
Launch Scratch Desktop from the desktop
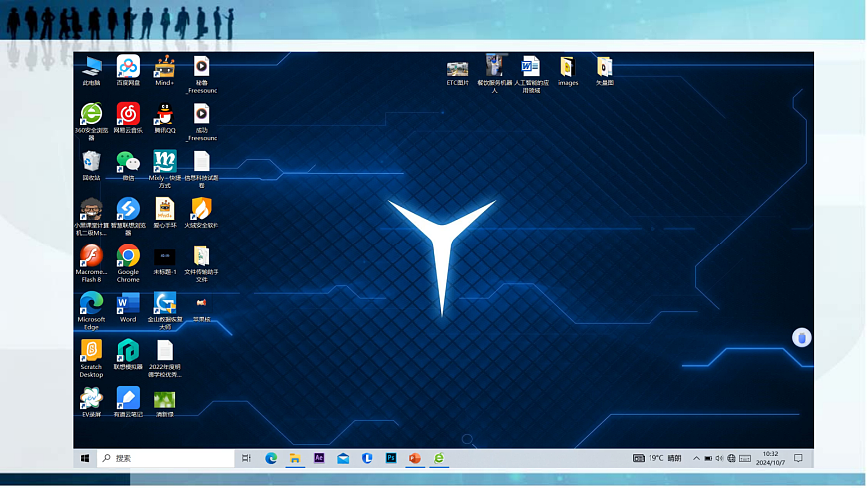pos(91,351)
